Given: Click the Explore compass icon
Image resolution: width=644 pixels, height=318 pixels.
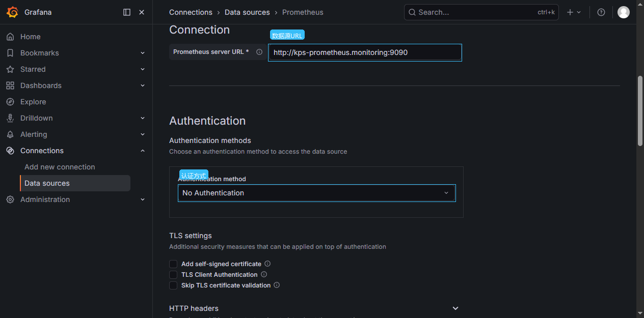Looking at the screenshot, I should 10,102.
